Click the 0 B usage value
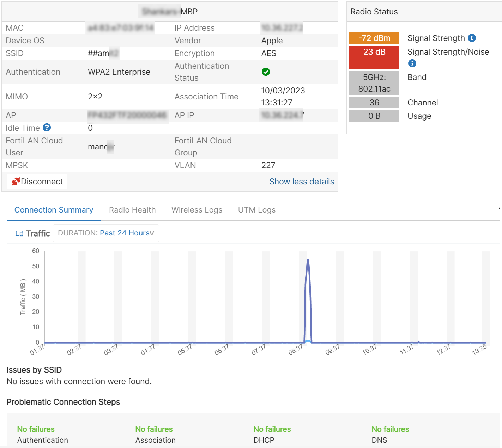 374,116
